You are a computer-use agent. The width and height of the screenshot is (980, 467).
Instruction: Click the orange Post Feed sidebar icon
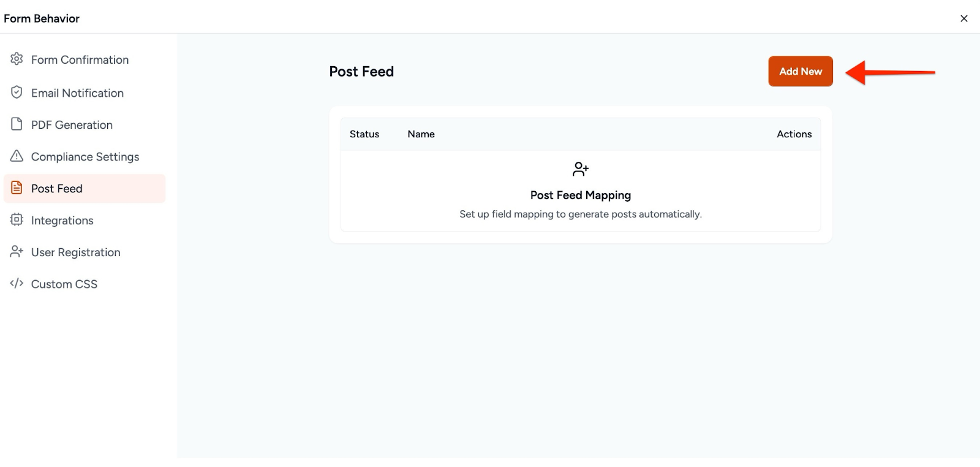(17, 188)
